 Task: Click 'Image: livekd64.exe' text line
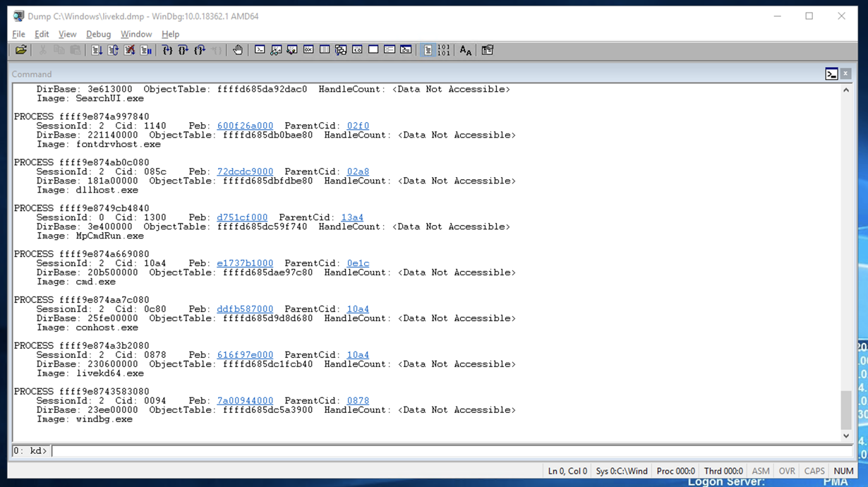tap(90, 373)
